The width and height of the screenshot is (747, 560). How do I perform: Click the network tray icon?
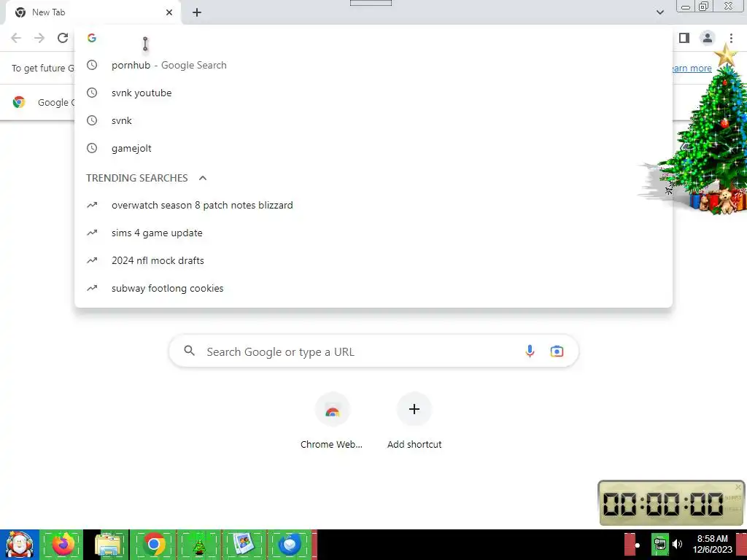[659, 545]
